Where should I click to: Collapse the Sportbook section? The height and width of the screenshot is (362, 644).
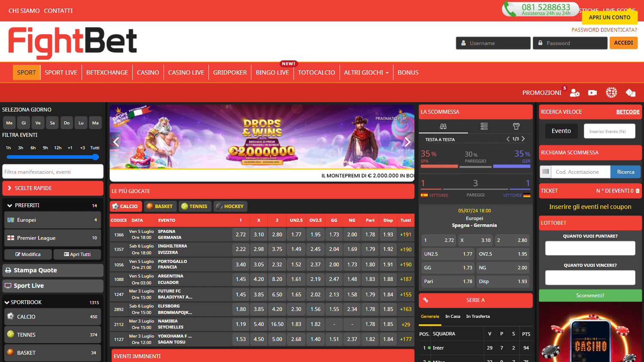[7, 302]
